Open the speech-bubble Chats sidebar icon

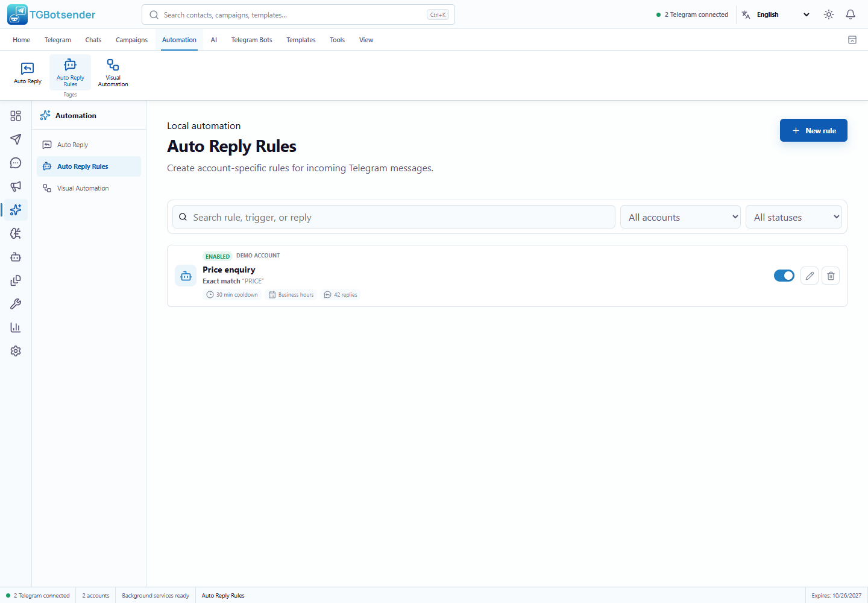(x=16, y=163)
